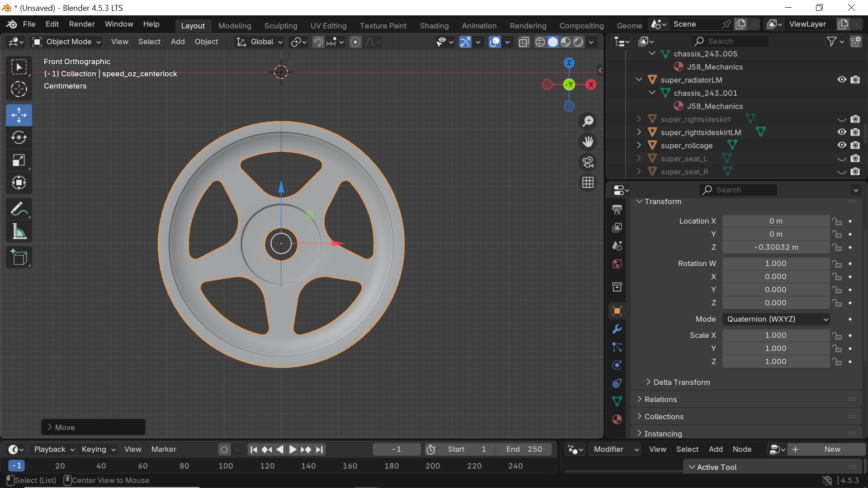The image size is (868, 488).
Task: Lock the Location X value
Action: (837, 221)
